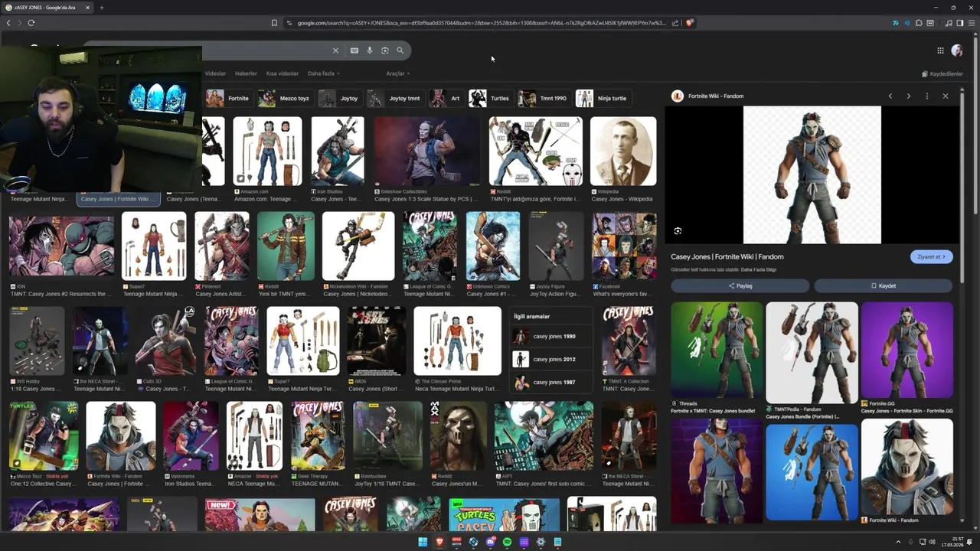Screen dimensions: 980x551
Task: Switch to the Videolar tab
Action: pos(215,73)
